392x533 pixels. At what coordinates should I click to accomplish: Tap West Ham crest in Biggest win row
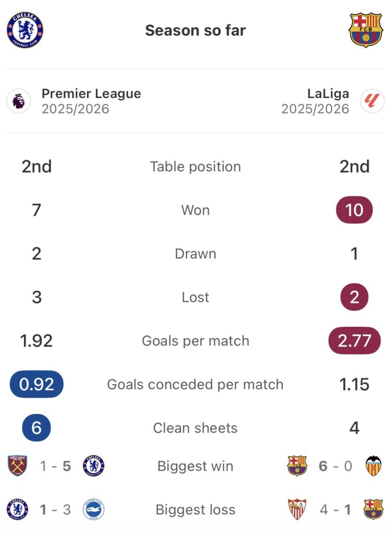19,466
